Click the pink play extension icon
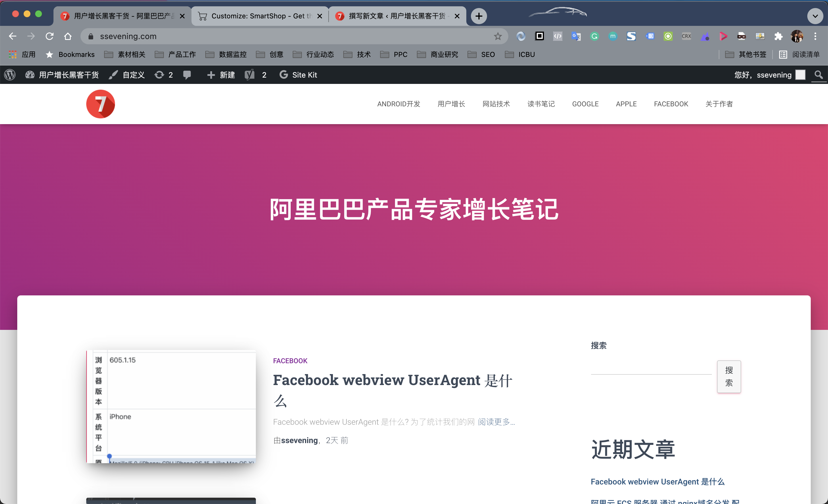Screen dimensions: 828x504 [x=723, y=36]
